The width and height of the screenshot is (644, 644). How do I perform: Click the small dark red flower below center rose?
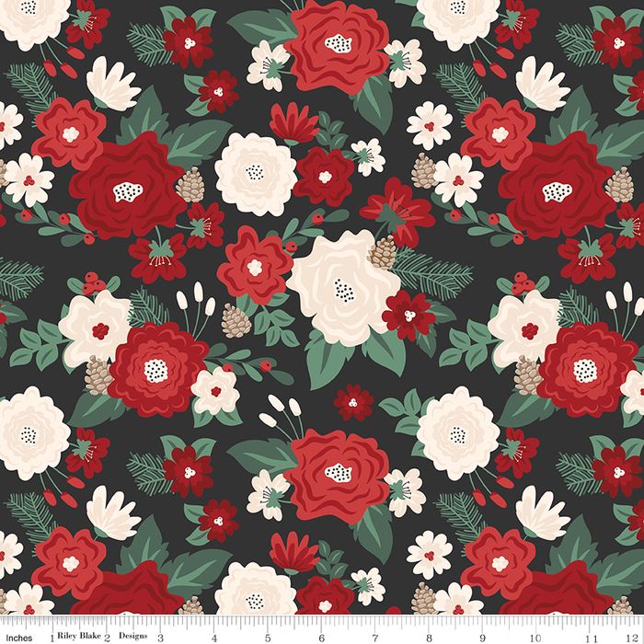[x=353, y=402]
